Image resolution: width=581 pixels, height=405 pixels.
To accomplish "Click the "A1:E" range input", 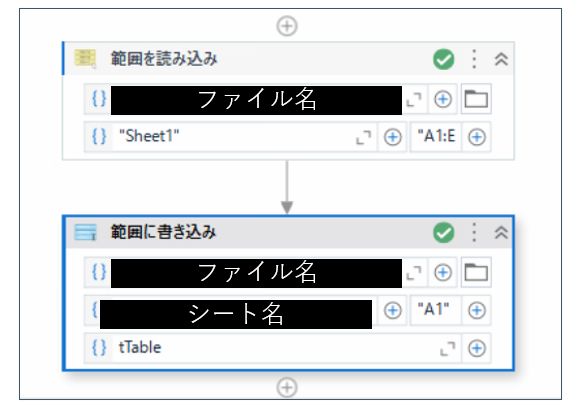I will click(x=436, y=137).
